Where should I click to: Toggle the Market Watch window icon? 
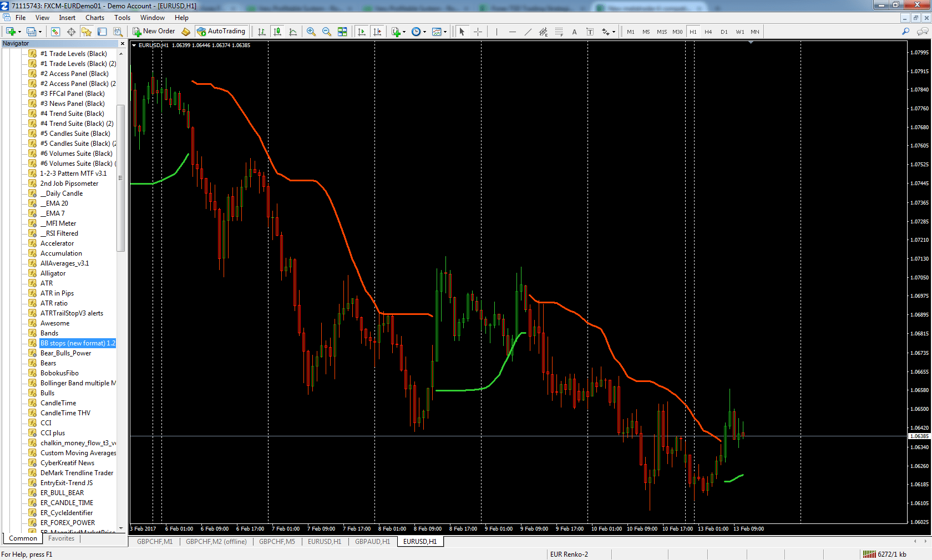coord(55,32)
